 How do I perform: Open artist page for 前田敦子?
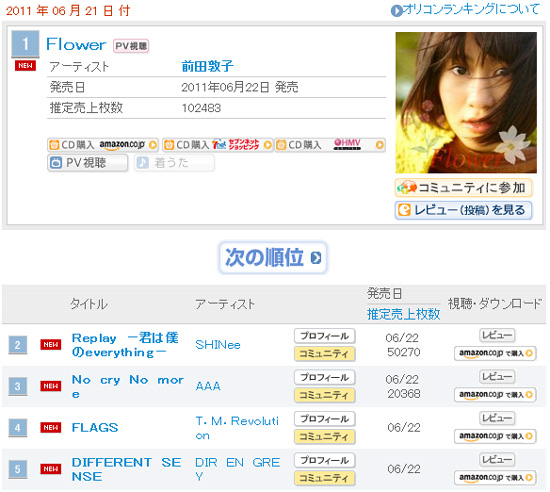click(207, 66)
